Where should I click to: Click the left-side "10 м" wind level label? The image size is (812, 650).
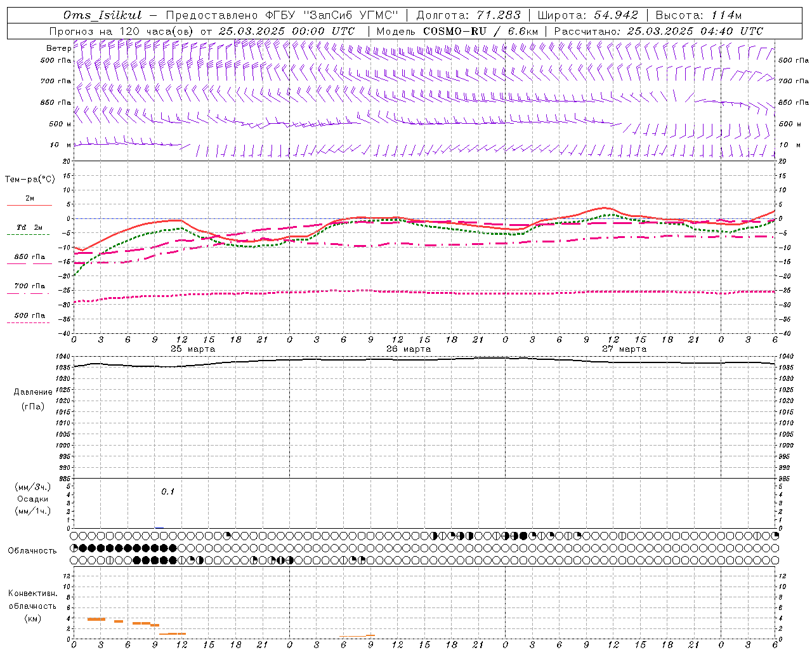point(60,145)
